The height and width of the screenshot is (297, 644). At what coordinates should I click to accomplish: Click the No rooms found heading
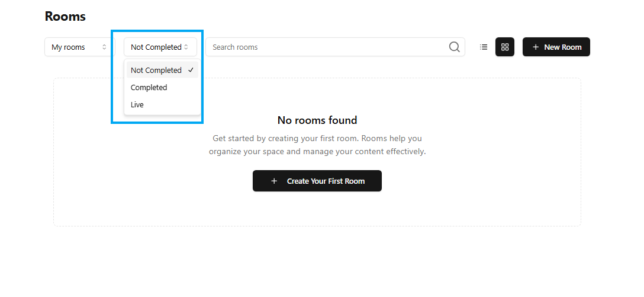point(317,120)
